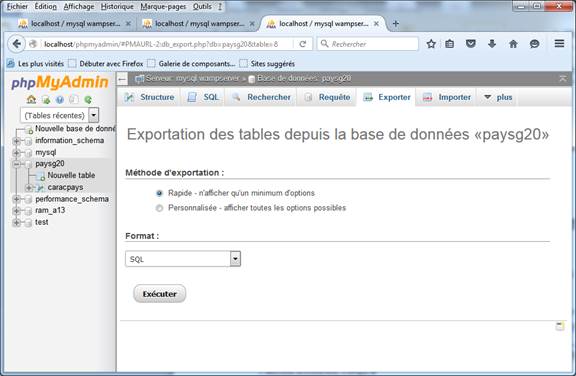Click the chat bubble Hello icon
This screenshot has height=376, width=576.
534,44
